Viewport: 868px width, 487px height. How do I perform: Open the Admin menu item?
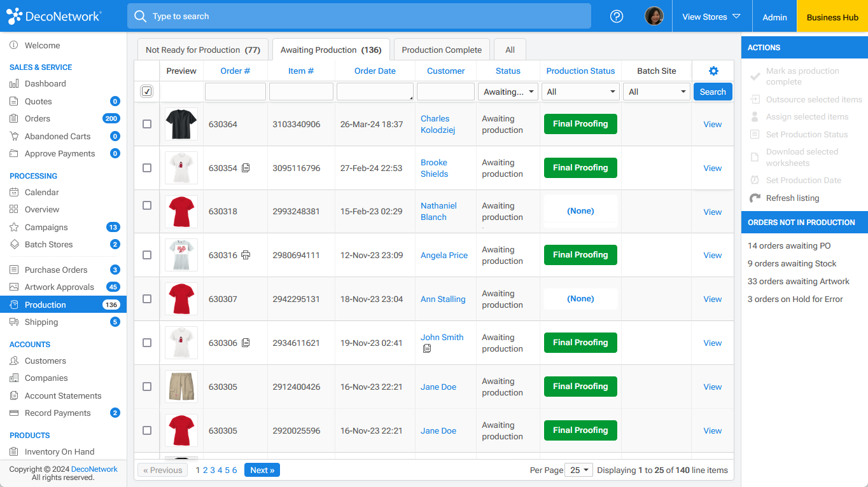pyautogui.click(x=774, y=16)
